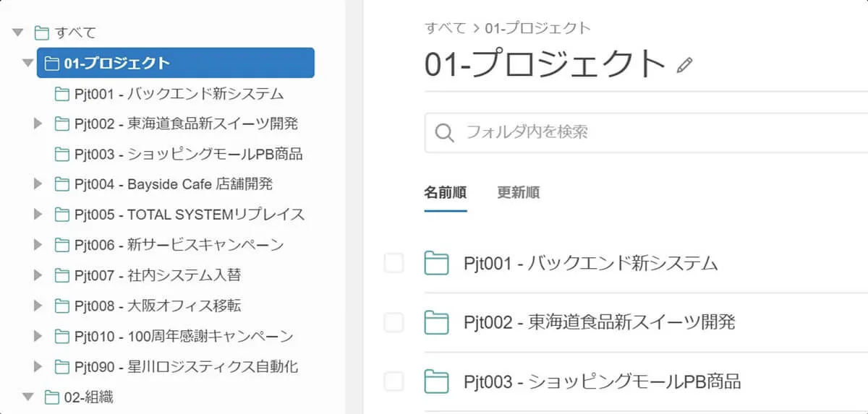Click the folder icon next to すべて in the tree
This screenshot has width=868, height=414.
click(42, 33)
